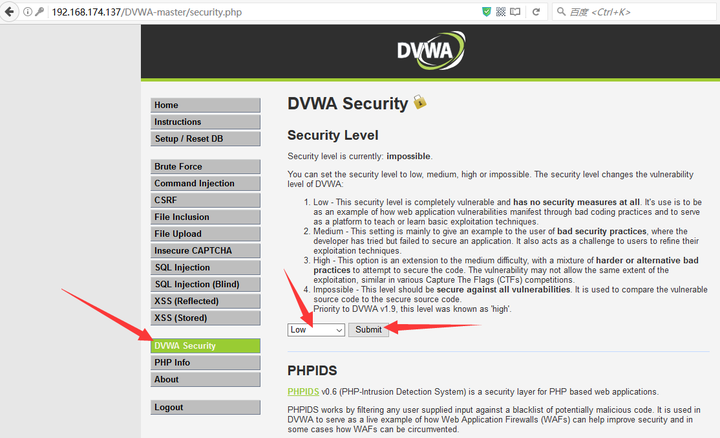The height and width of the screenshot is (438, 720).
Task: Click the bold 'impossible' status text
Action: click(x=408, y=156)
